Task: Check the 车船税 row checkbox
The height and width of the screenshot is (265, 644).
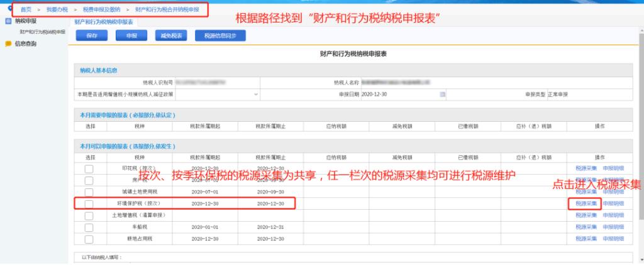Action: pos(89,227)
